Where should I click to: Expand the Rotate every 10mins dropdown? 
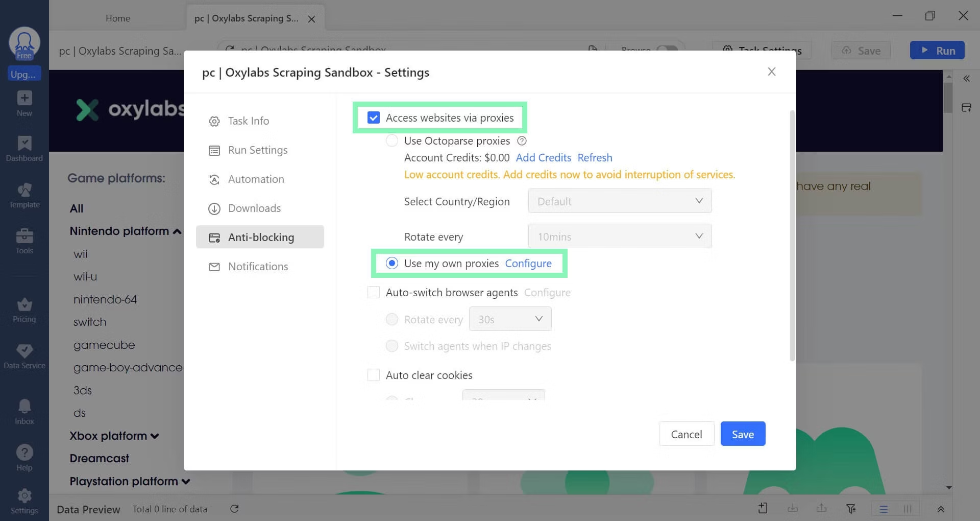pyautogui.click(x=620, y=236)
